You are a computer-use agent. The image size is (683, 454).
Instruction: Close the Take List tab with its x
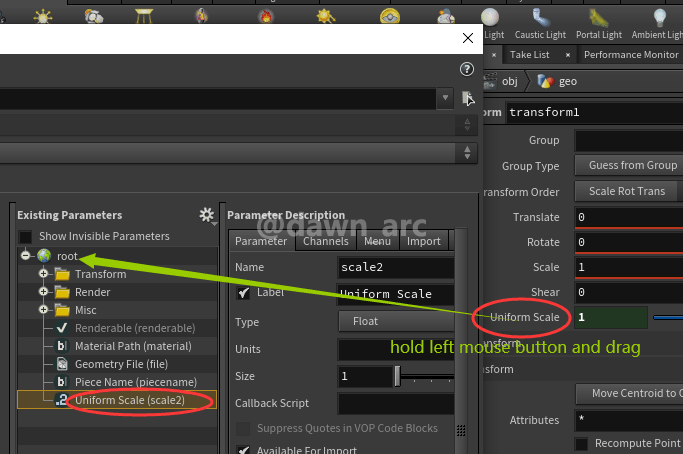pyautogui.click(x=568, y=55)
